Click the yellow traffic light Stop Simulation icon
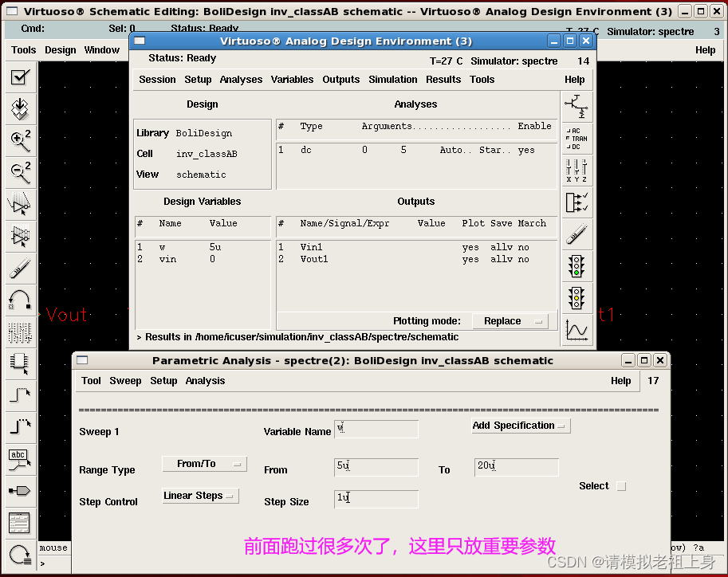 576,299
